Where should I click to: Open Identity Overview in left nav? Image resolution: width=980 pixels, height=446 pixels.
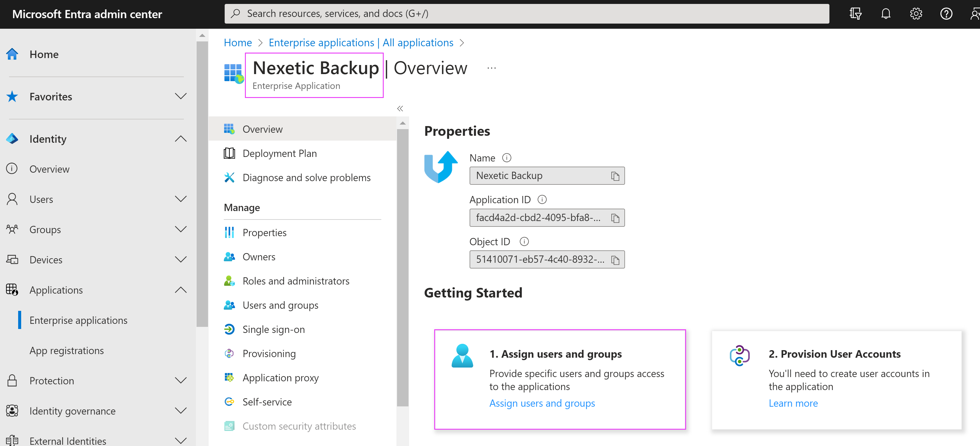[x=50, y=169]
